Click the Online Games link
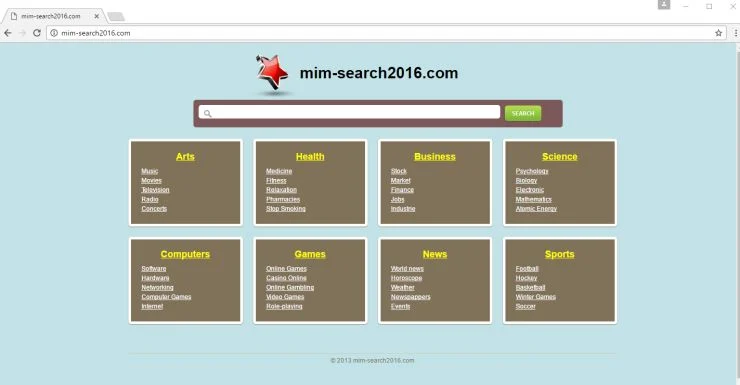This screenshot has width=740, height=385. point(286,269)
